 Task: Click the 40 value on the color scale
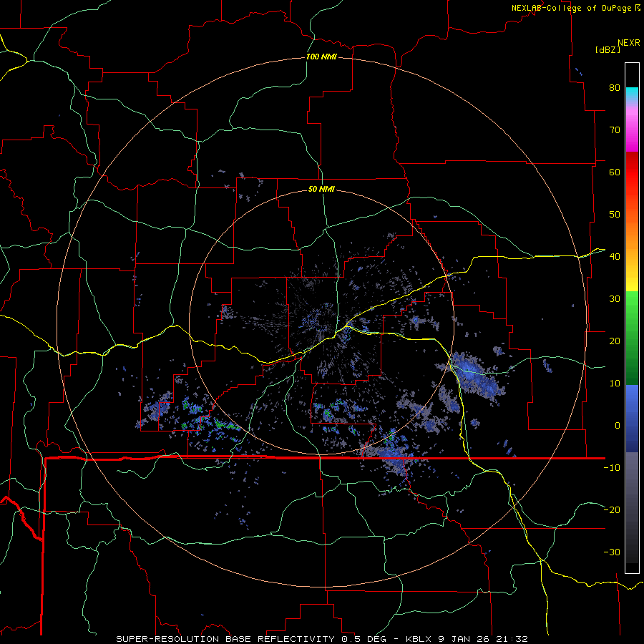pyautogui.click(x=615, y=257)
